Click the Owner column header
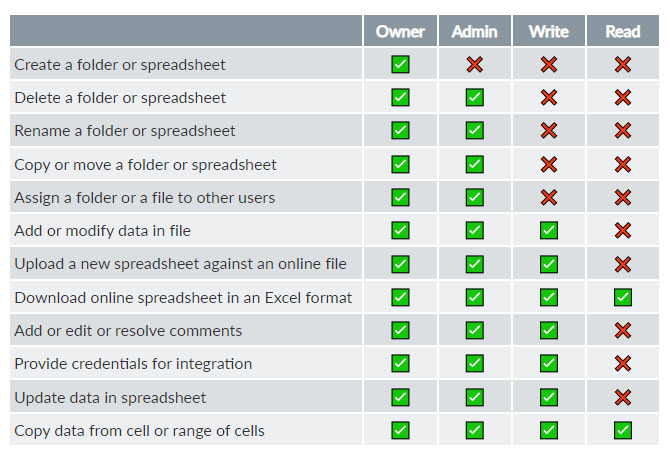This screenshot has height=460, width=670. coord(400,32)
